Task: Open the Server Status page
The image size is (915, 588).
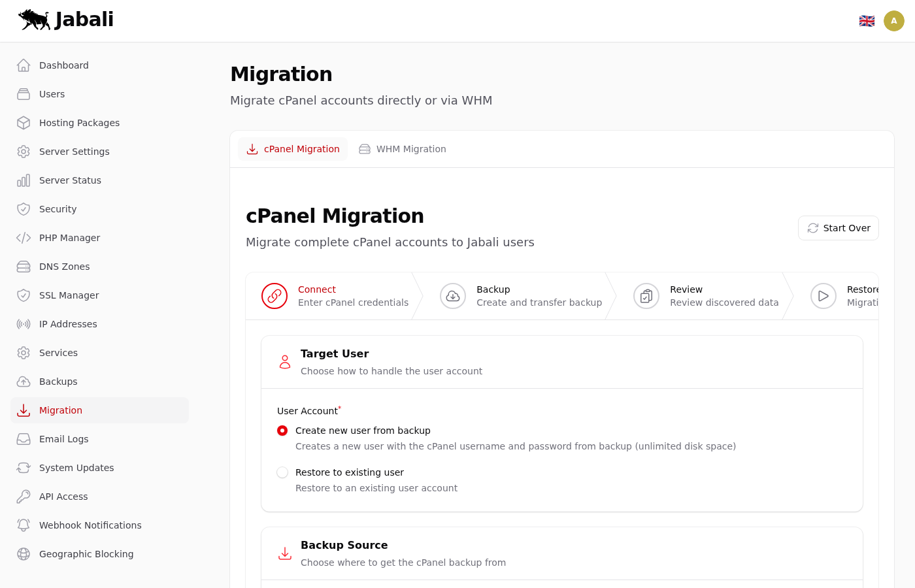Action: pos(70,180)
